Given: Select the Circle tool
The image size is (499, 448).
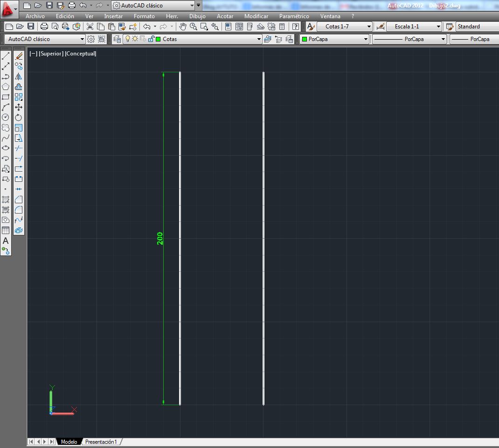Looking at the screenshot, I should tap(6, 116).
